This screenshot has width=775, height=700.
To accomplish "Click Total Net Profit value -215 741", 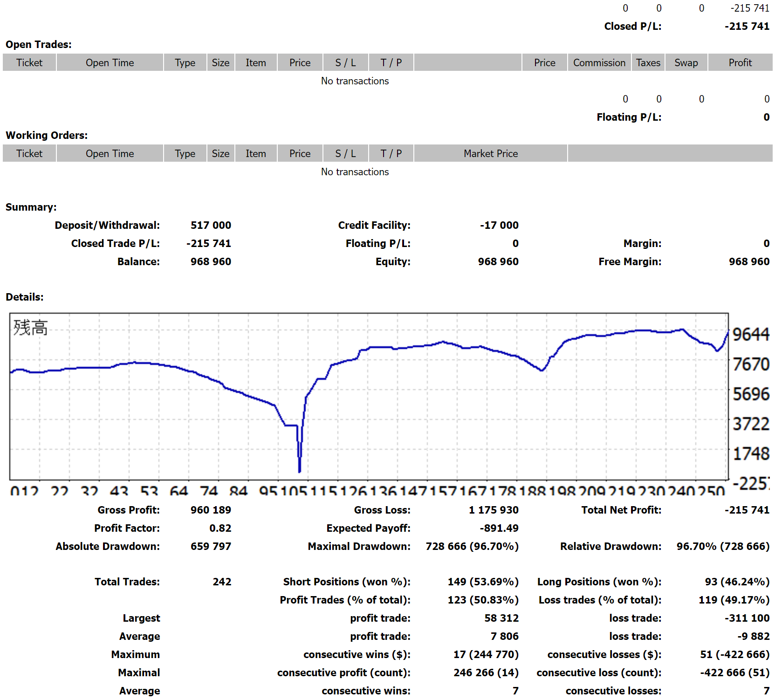I will (747, 510).
